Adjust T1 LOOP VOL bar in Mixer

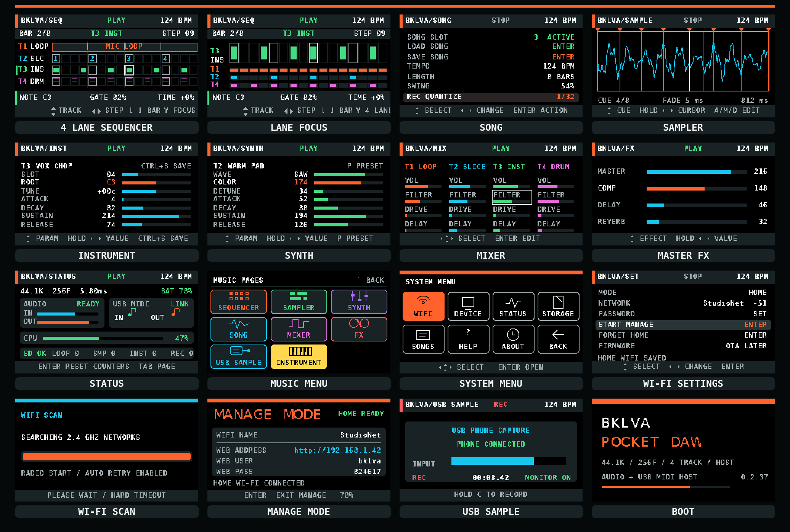coord(423,187)
